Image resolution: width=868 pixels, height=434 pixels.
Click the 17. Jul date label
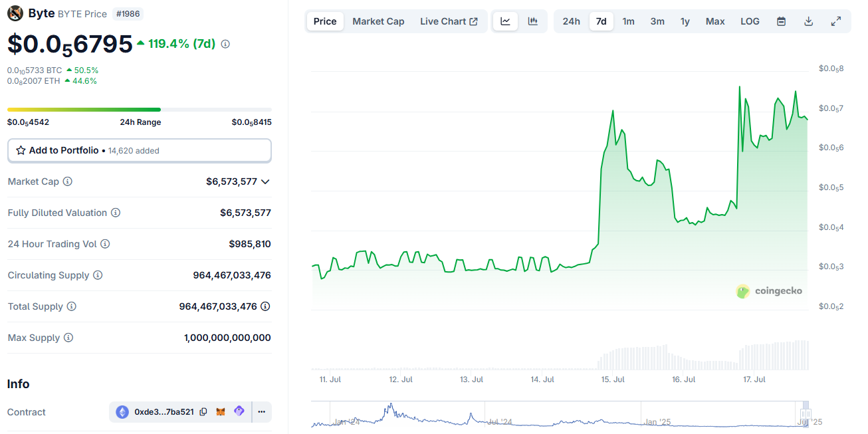(x=754, y=380)
